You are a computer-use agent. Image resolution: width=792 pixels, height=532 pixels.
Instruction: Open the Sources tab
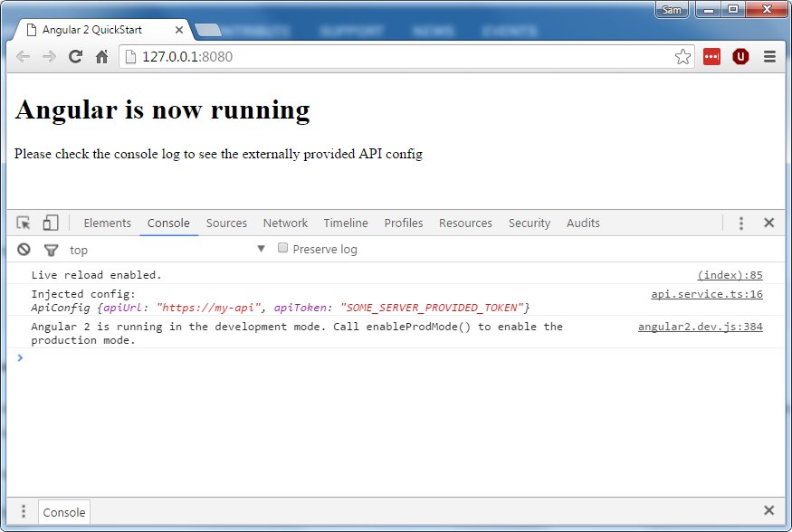226,223
